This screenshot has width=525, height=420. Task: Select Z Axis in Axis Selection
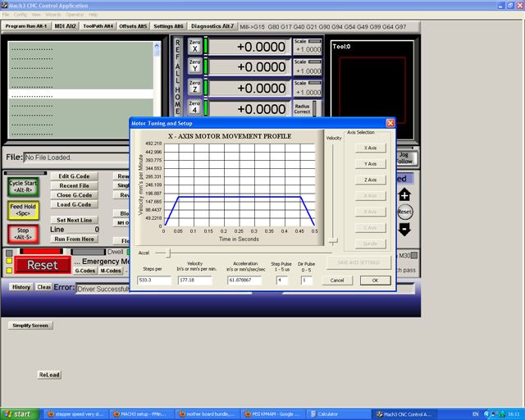(370, 180)
